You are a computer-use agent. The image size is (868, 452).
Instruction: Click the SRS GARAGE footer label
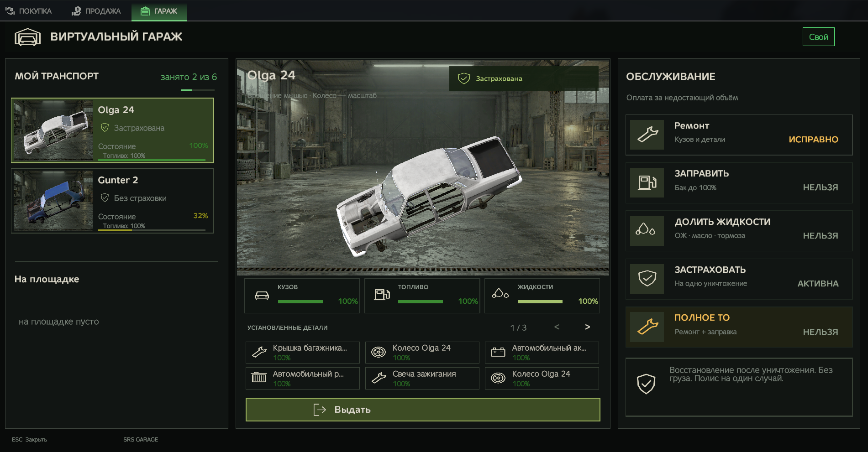(141, 440)
